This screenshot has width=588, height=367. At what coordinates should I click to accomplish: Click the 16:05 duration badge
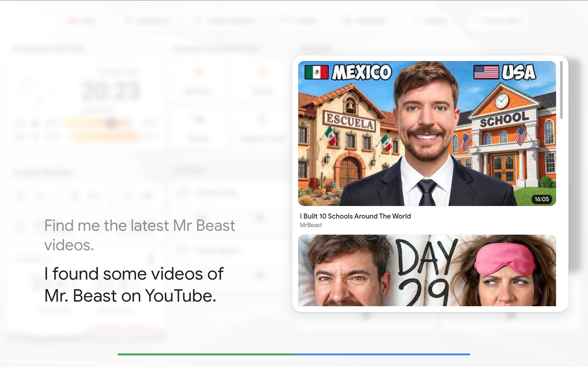point(542,199)
